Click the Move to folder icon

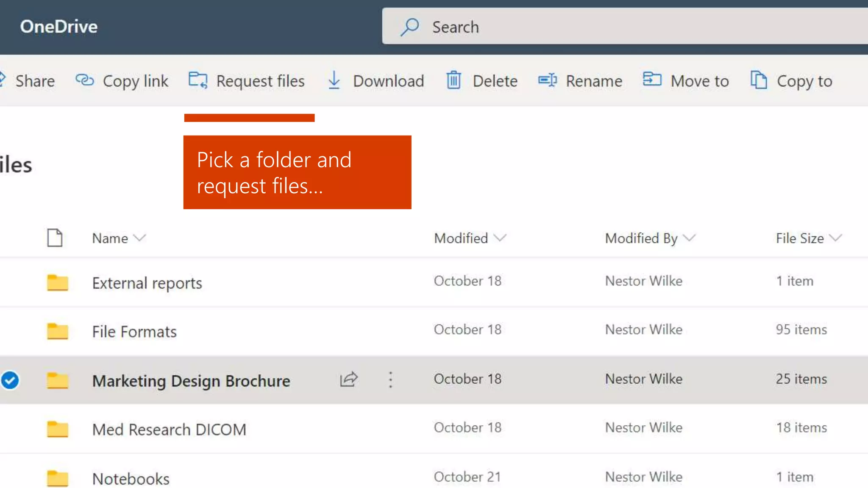pos(652,79)
